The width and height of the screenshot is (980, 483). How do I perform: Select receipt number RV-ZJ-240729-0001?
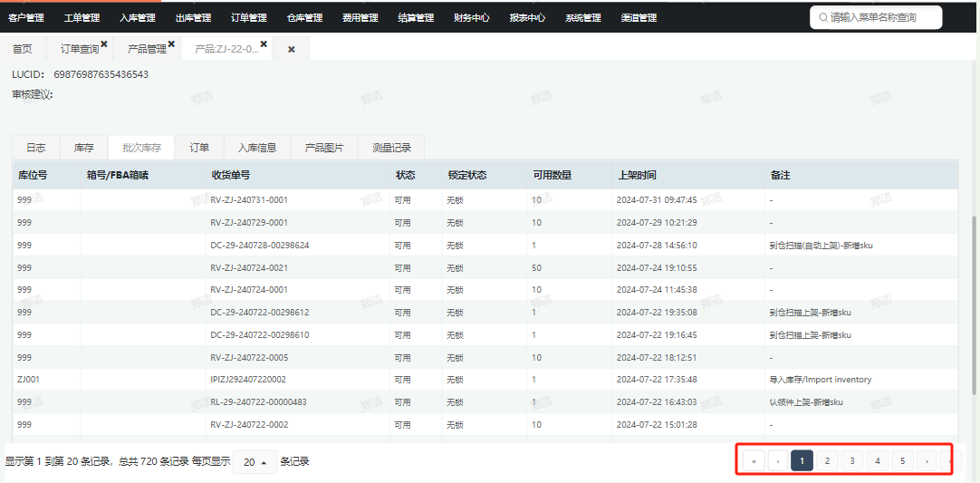tap(249, 223)
